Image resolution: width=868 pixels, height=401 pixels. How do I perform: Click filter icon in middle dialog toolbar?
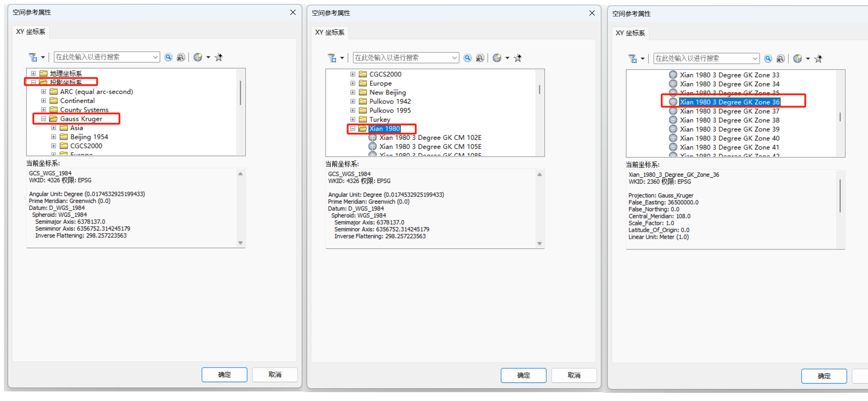tap(332, 58)
